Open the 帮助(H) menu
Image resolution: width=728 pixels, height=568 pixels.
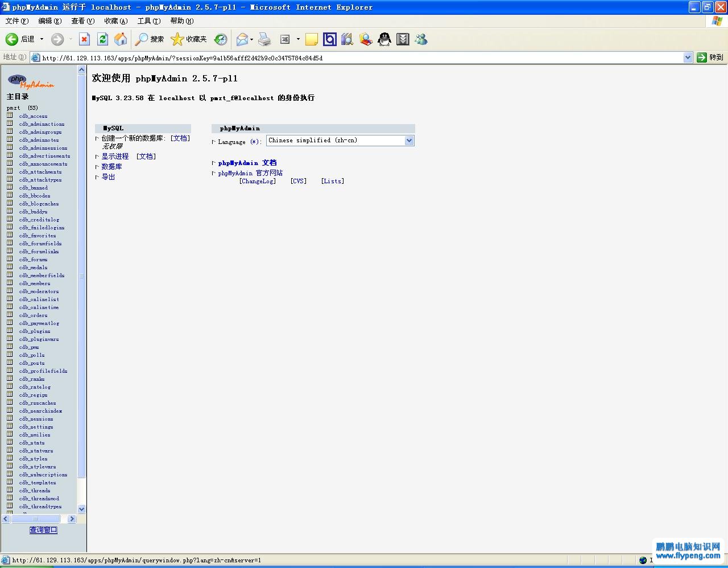click(181, 21)
